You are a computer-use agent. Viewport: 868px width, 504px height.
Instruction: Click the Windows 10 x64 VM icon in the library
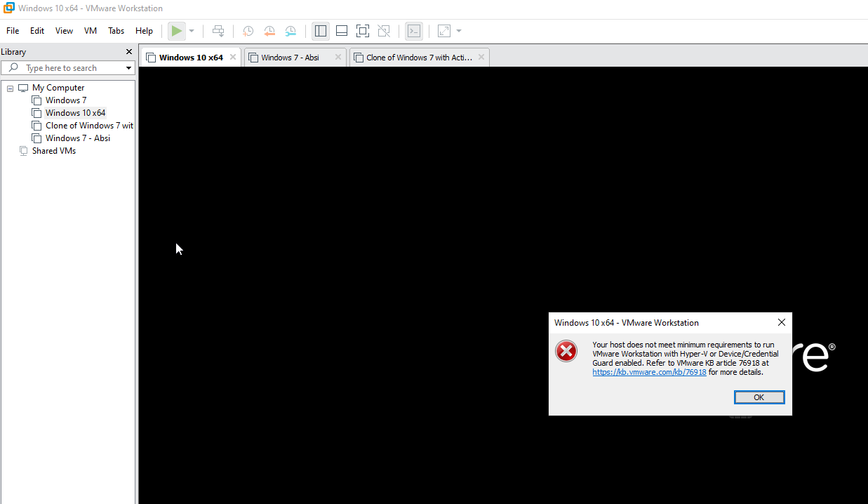[x=36, y=113]
